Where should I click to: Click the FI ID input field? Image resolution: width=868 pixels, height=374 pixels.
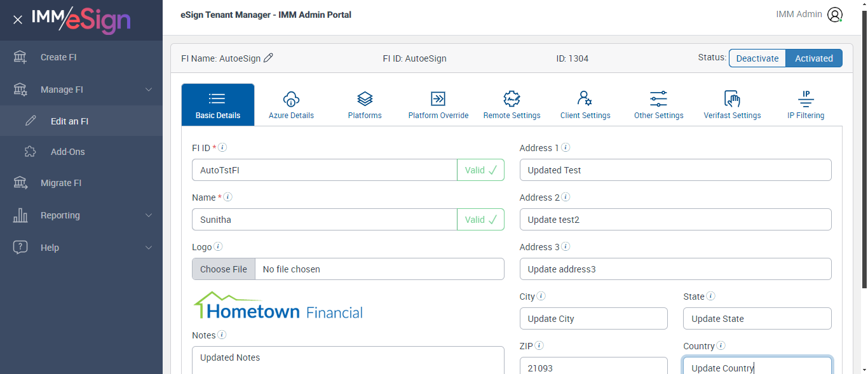point(325,170)
